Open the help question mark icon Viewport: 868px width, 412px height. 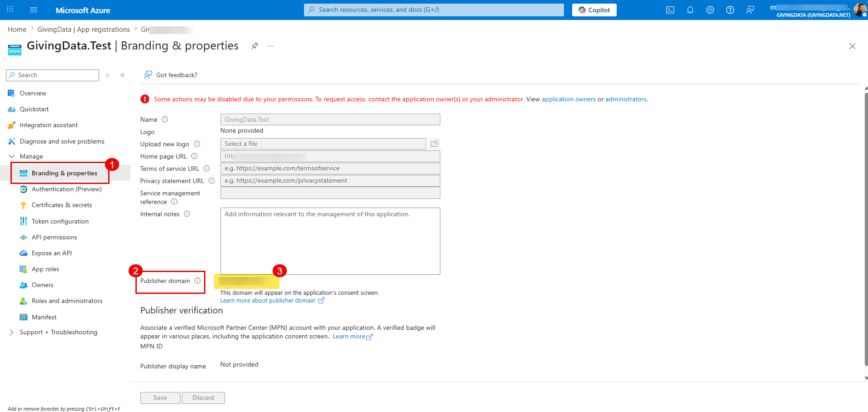pos(730,10)
